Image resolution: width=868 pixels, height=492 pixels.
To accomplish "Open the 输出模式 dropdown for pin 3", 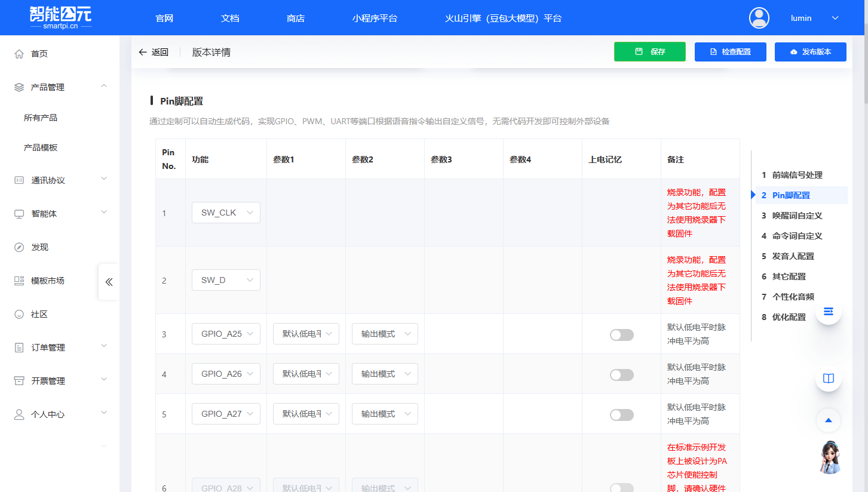I will 385,334.
